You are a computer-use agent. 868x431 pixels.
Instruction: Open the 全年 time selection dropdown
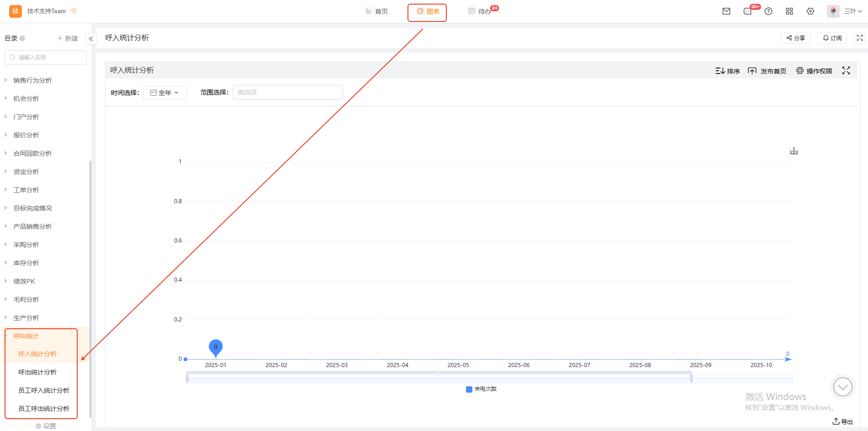coord(164,93)
